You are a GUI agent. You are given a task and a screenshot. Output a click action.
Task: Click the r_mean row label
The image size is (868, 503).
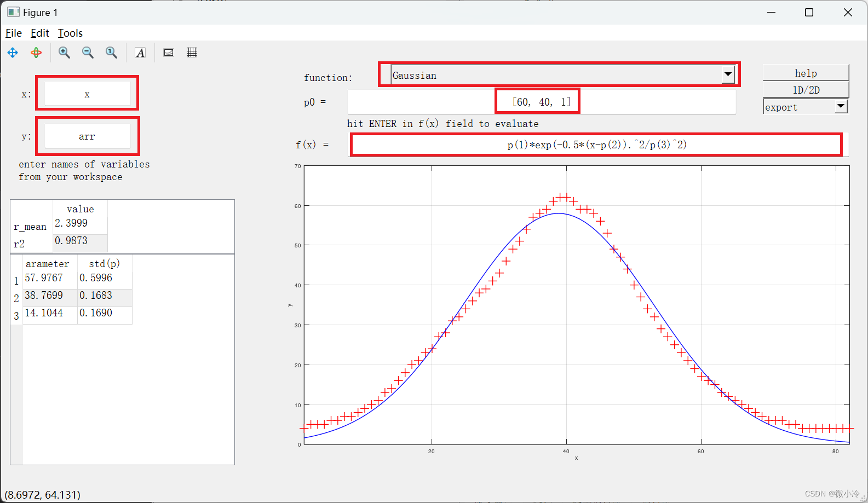[x=30, y=227]
